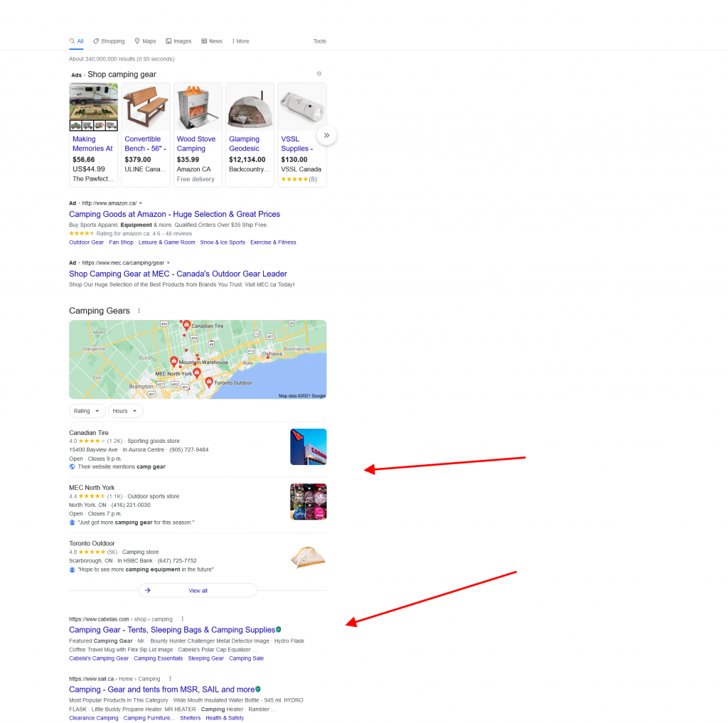The image size is (728, 723).
Task: Open the Wood Stove Camping product image
Action: (x=198, y=107)
